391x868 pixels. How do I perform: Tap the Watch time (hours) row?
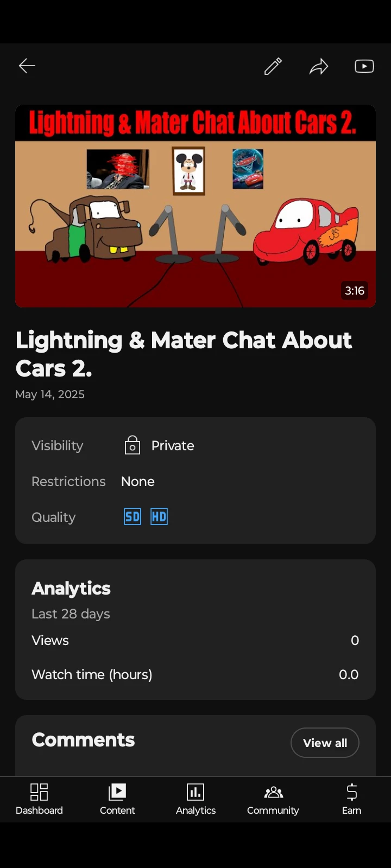(x=195, y=674)
